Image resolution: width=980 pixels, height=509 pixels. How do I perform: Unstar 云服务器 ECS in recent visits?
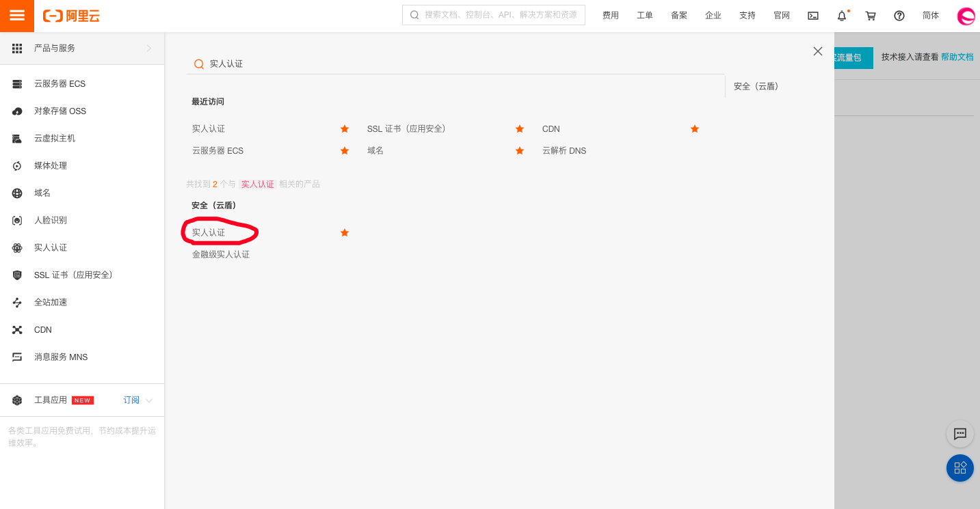coord(345,151)
